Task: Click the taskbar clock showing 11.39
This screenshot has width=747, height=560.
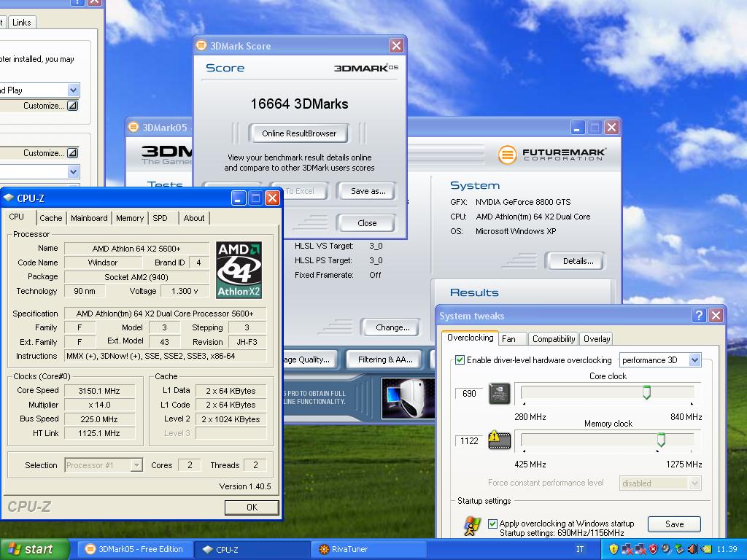Action: [727, 549]
